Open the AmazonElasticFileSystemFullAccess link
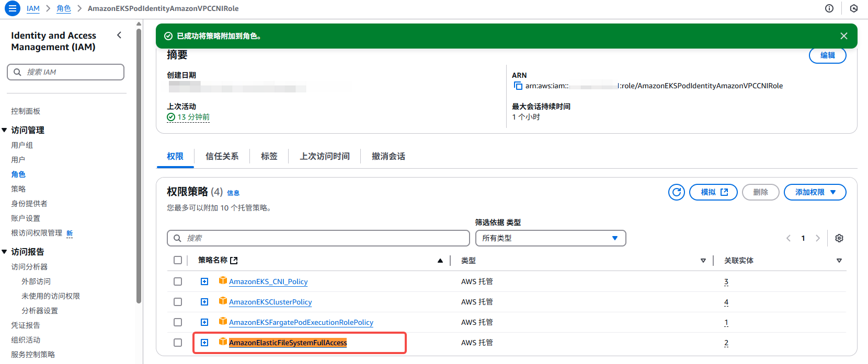 (288, 343)
